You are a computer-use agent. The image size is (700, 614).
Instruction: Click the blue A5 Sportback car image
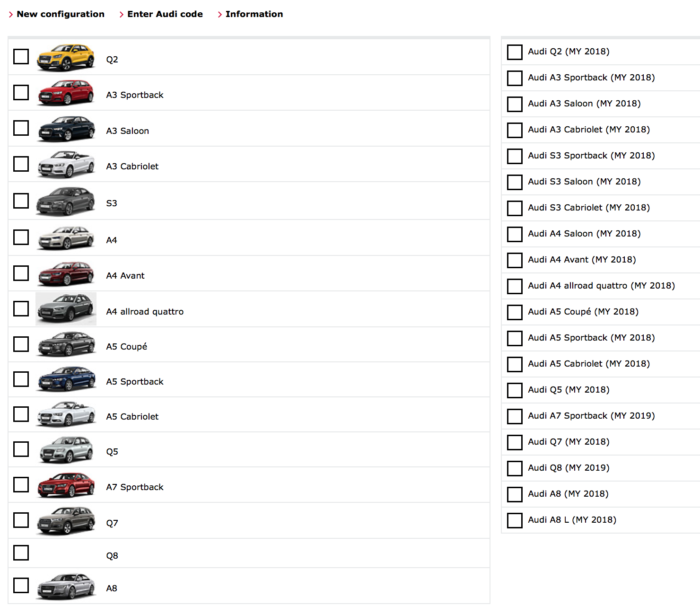click(x=66, y=379)
